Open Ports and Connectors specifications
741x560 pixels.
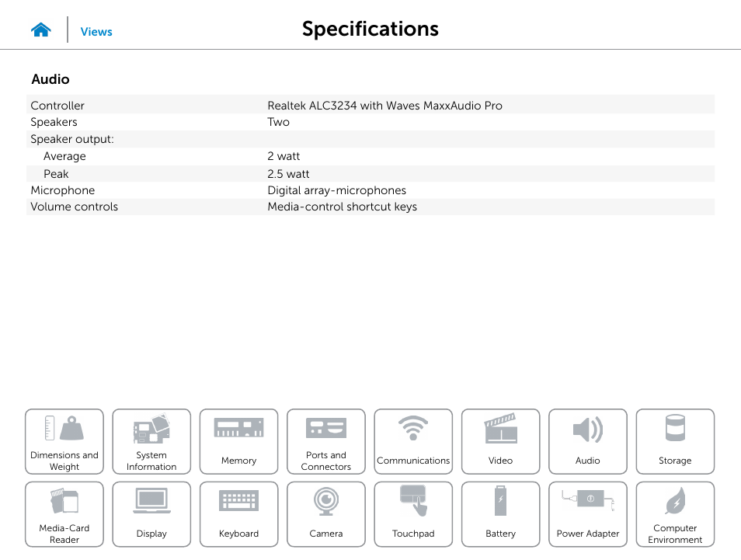326,441
